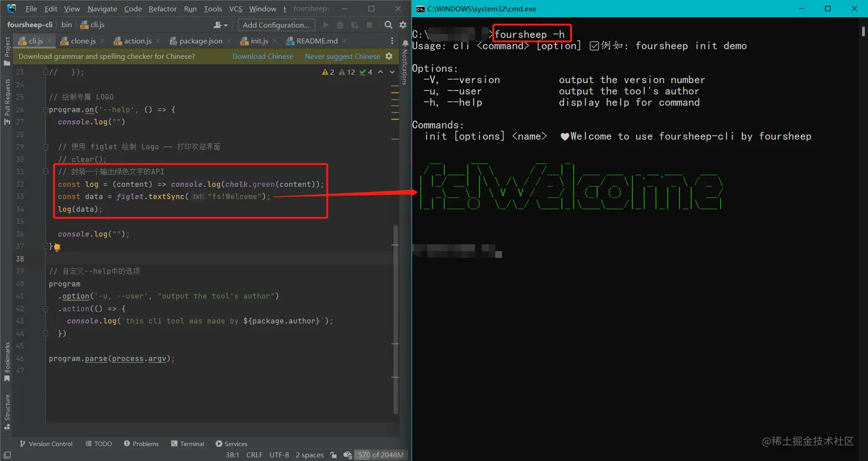Viewport: 868px width, 461px height.
Task: Click the yellow lightbulb intention icon
Action: (57, 247)
